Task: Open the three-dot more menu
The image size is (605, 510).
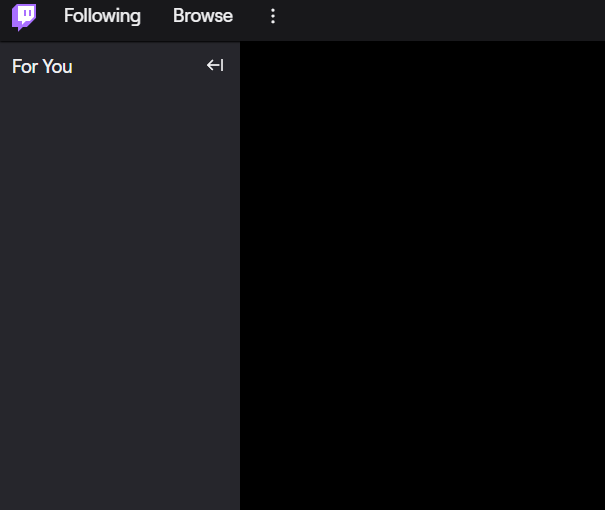Action: (273, 16)
